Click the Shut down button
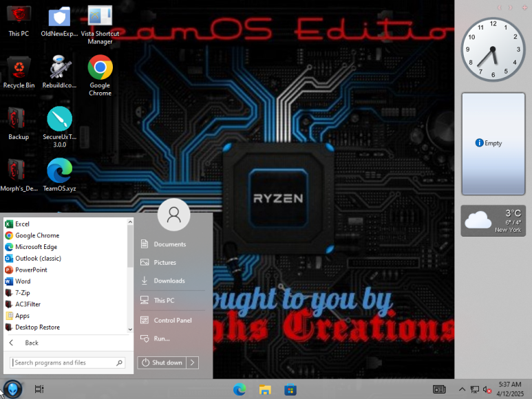The image size is (532, 399). tap(162, 363)
